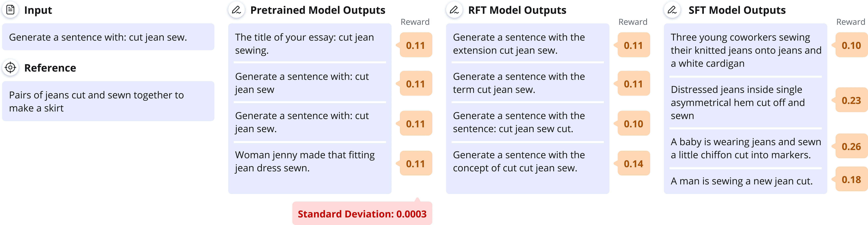Select the input prompt text box
The height and width of the screenshot is (225, 868).
click(x=108, y=37)
